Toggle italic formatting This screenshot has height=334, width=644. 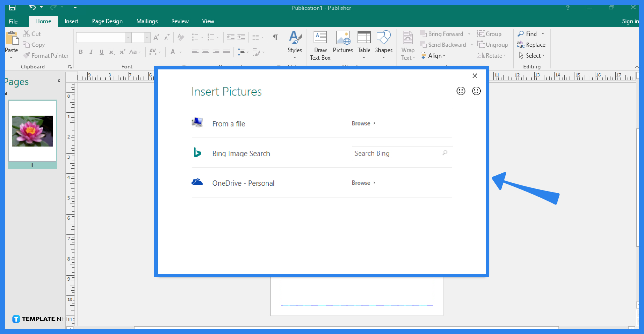point(91,52)
